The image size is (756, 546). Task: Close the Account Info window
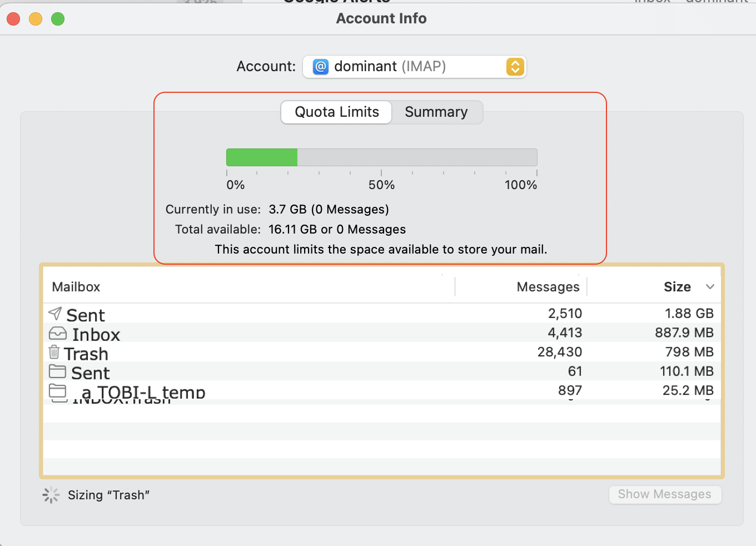point(13,19)
